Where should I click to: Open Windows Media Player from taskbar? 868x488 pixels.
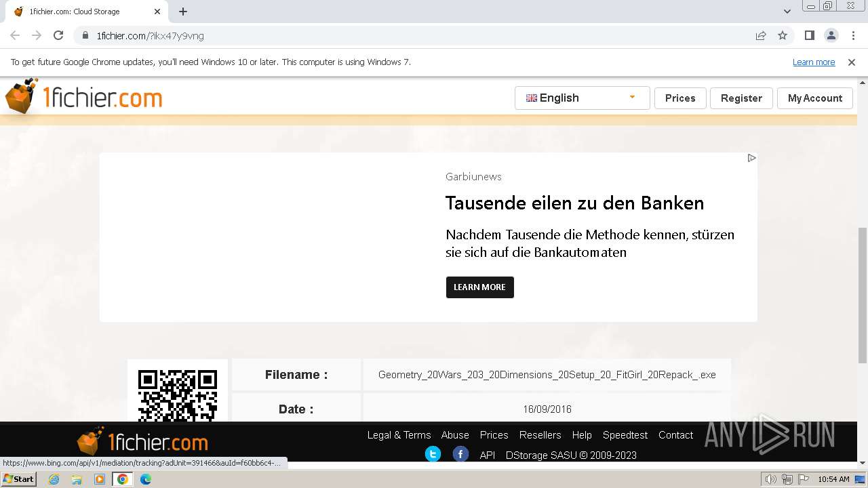point(100,479)
